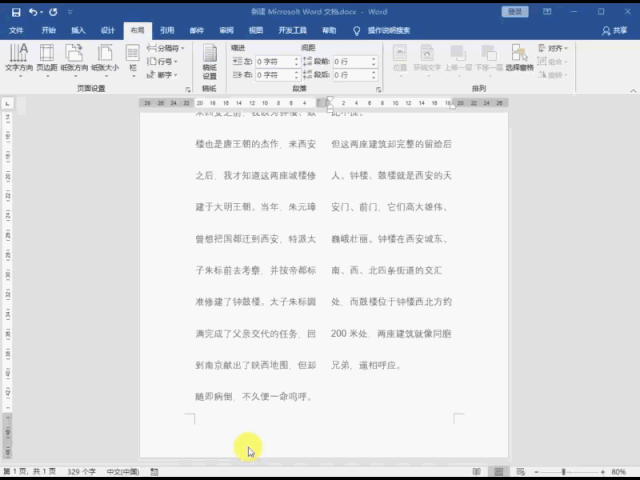Viewport: 640px width, 480px height.
Task: Switch to the 审阅 (Review) tab
Action: tap(226, 30)
